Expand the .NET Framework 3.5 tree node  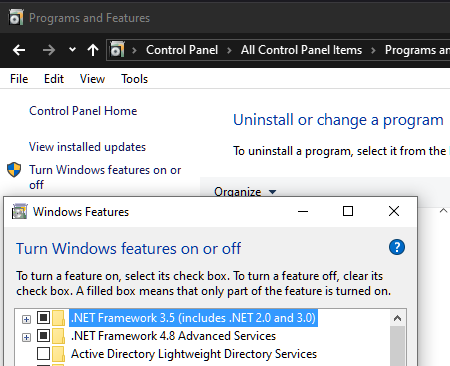[26, 319]
